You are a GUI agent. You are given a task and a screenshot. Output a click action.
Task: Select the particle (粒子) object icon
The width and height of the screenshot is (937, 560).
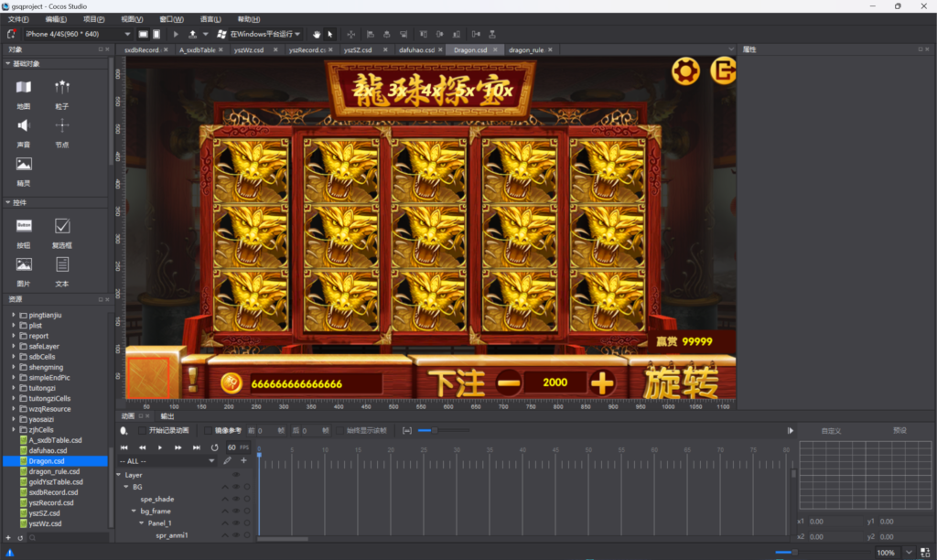62,88
